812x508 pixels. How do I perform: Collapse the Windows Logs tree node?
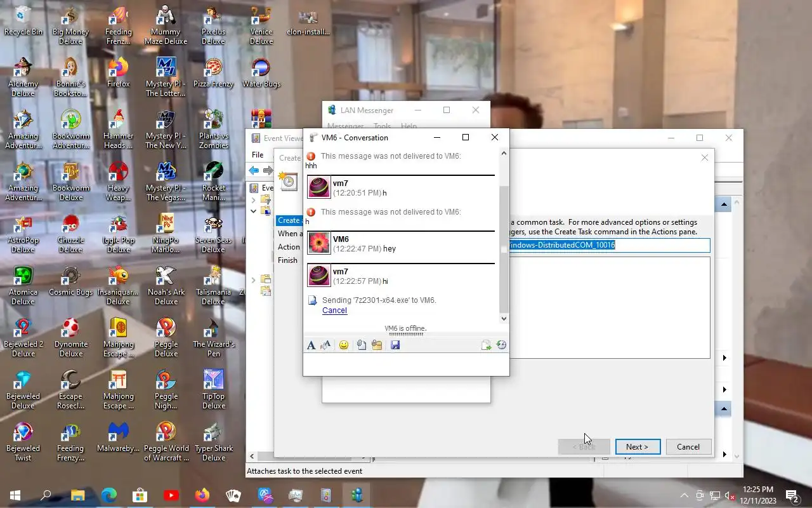(253, 211)
